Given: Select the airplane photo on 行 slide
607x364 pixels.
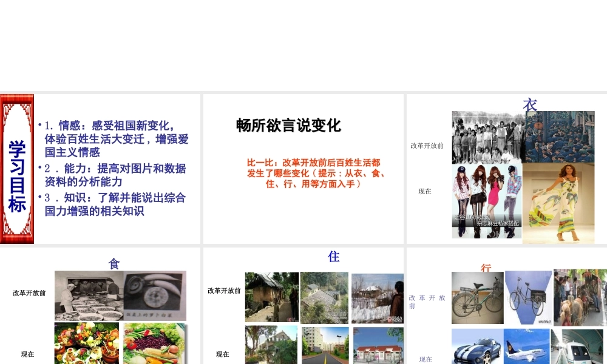Looking at the screenshot, I should click(x=527, y=346).
